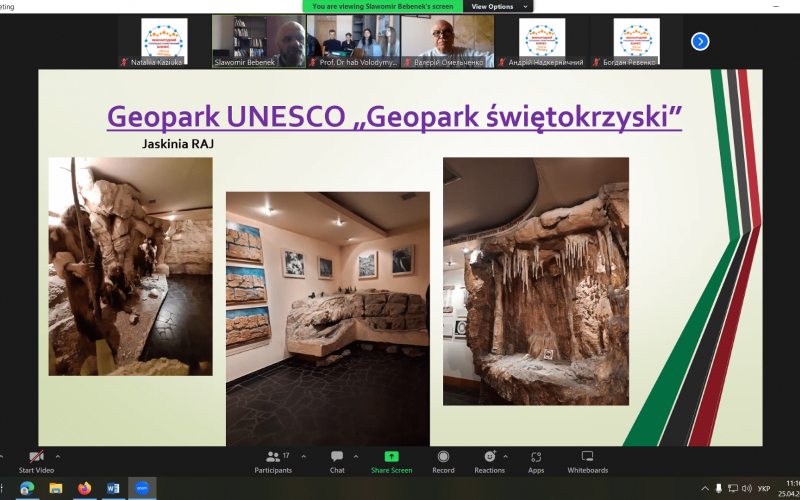Open File Explorer from the taskbar
800x500 pixels.
(x=56, y=488)
